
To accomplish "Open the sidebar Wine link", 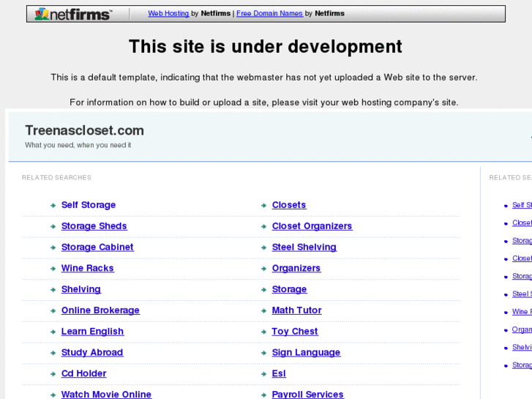I will pyautogui.click(x=522, y=311).
